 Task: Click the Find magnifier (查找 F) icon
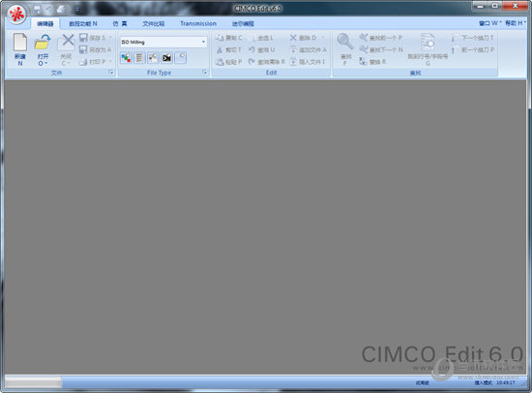344,42
